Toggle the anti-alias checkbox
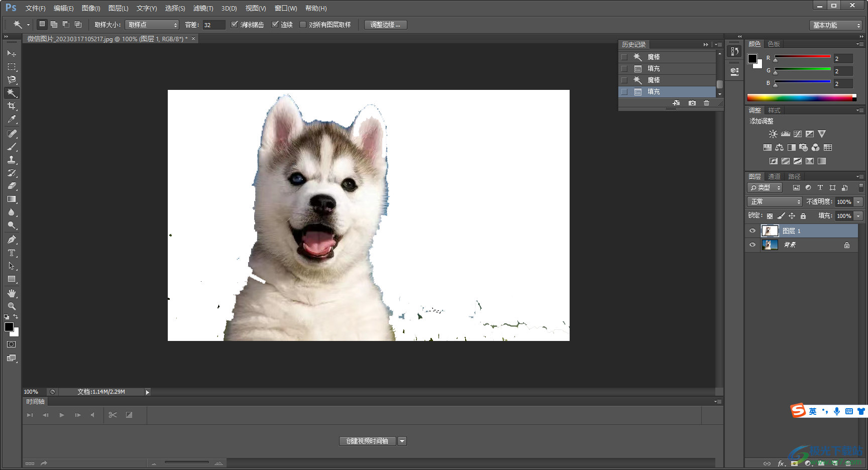Viewport: 868px width, 470px height. (234, 24)
